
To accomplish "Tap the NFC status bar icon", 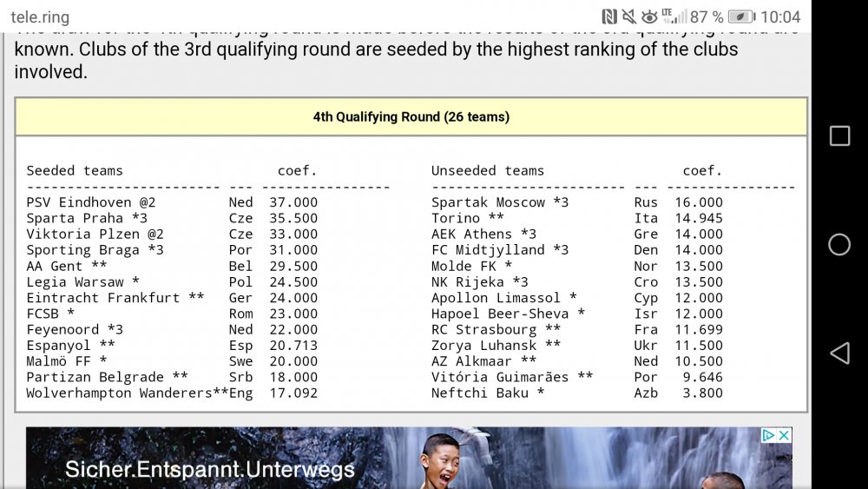I will coord(609,17).
